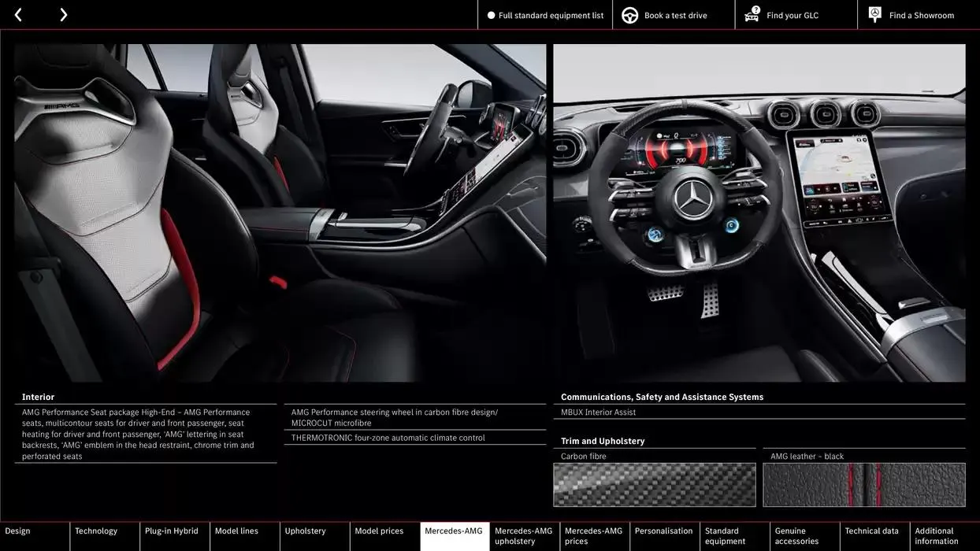Switch to the Design tab
This screenshot has height=551, width=980.
point(35,536)
